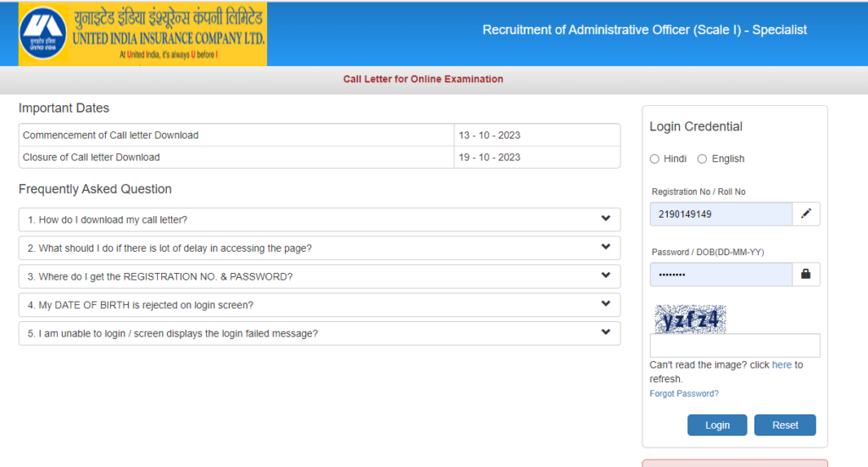Click 'Commencement of Call letter Download' cell

[x=236, y=135]
